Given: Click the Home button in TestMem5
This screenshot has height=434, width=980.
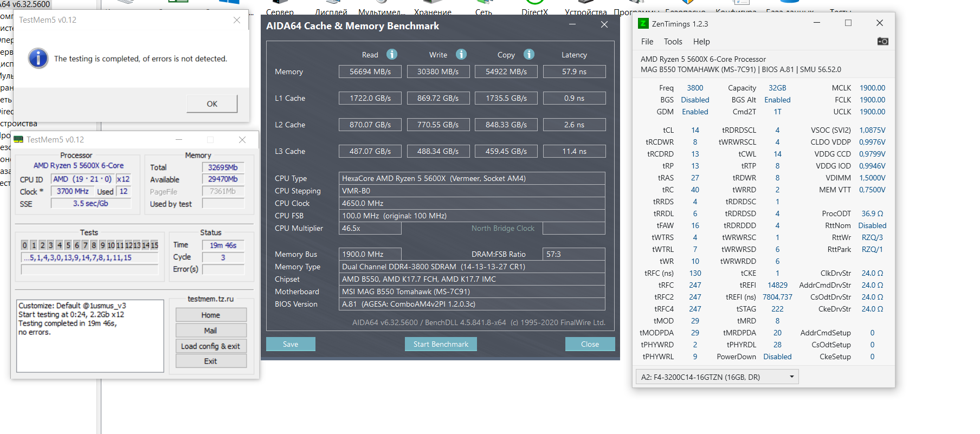Looking at the screenshot, I should [211, 315].
